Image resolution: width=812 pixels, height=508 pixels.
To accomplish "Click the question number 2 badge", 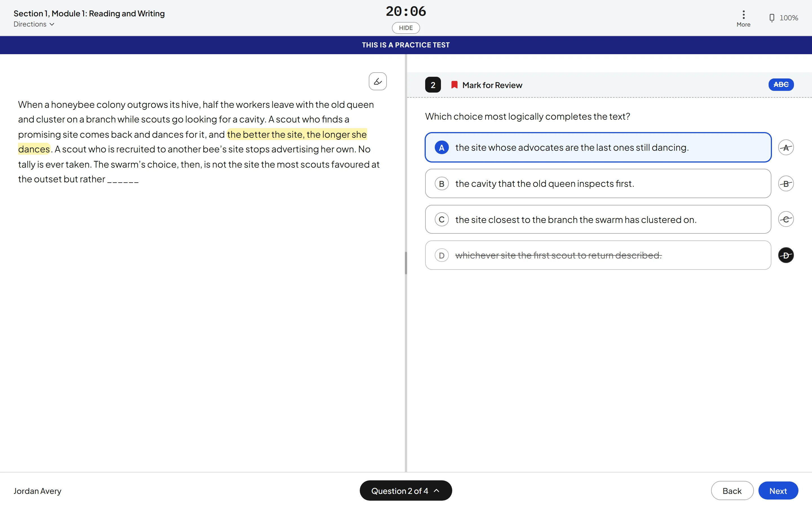I will coord(433,85).
